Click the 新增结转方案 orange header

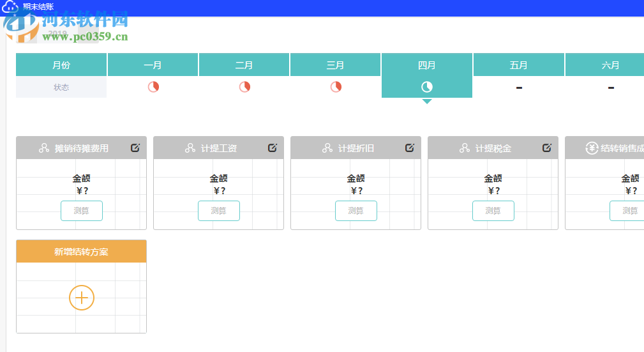pos(81,251)
